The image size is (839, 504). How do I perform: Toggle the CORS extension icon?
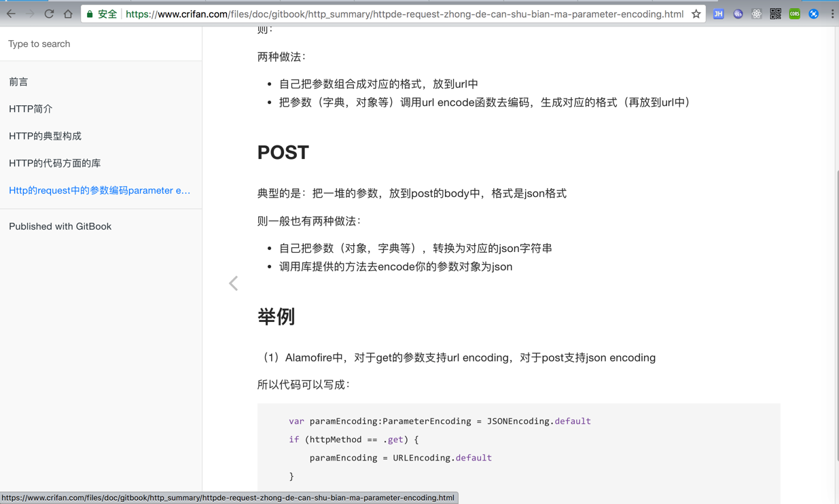[x=794, y=14]
